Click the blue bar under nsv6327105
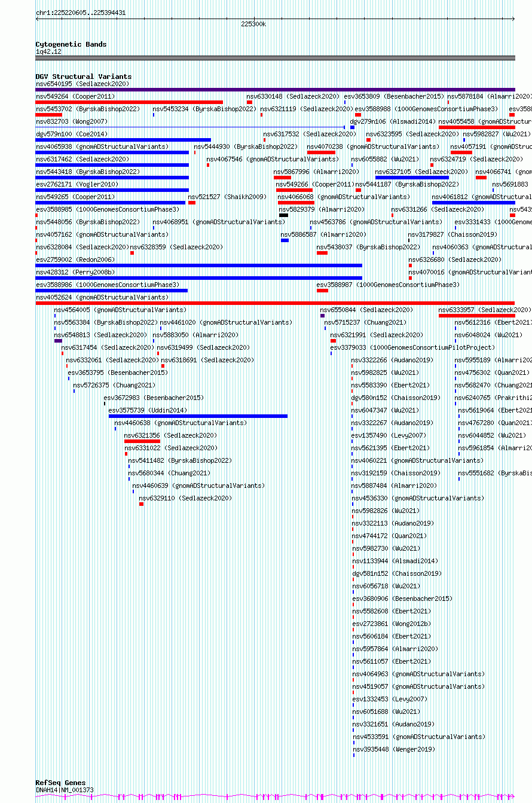 coord(412,178)
